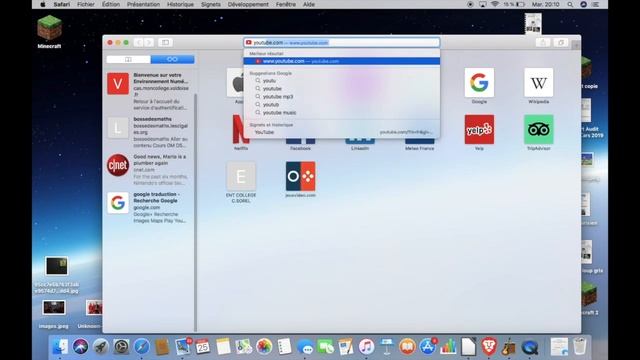Open App Store in the Dock
The height and width of the screenshot is (360, 640).
[427, 347]
